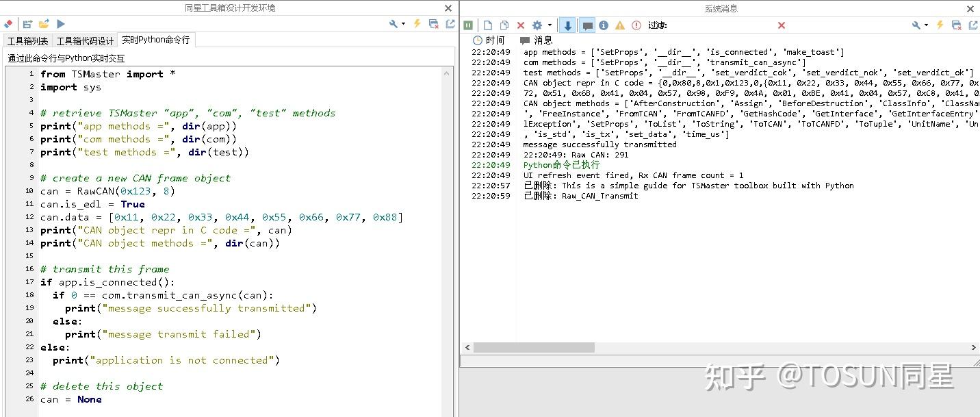Copy messages using the copy pages icon

point(504,25)
